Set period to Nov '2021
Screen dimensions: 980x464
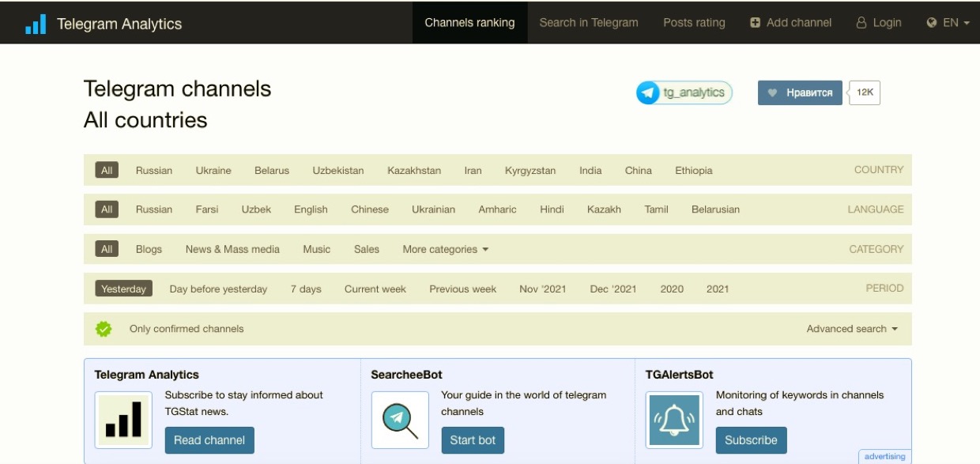click(x=543, y=289)
